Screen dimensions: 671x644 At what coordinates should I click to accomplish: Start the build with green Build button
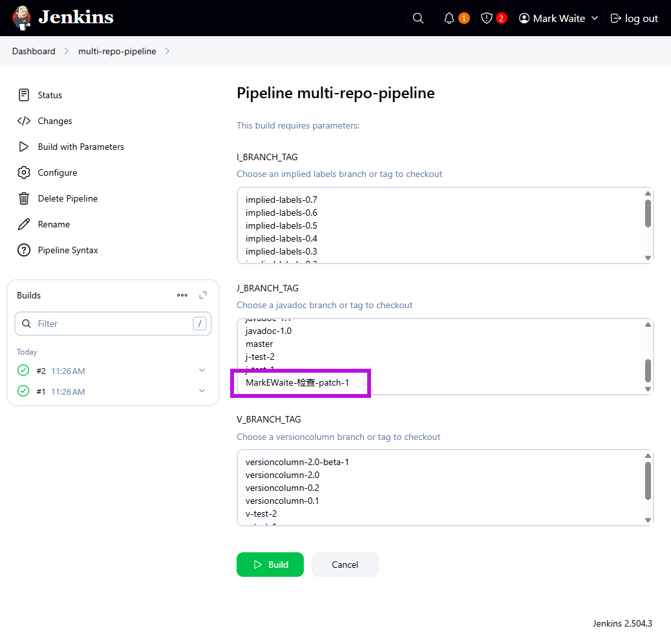click(270, 565)
